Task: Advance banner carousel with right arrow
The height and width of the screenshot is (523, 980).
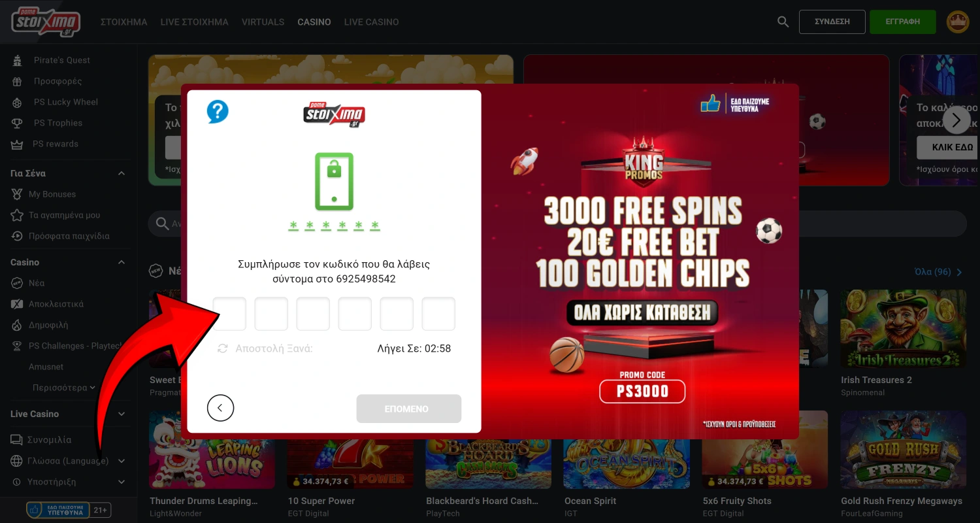Action: (x=956, y=120)
